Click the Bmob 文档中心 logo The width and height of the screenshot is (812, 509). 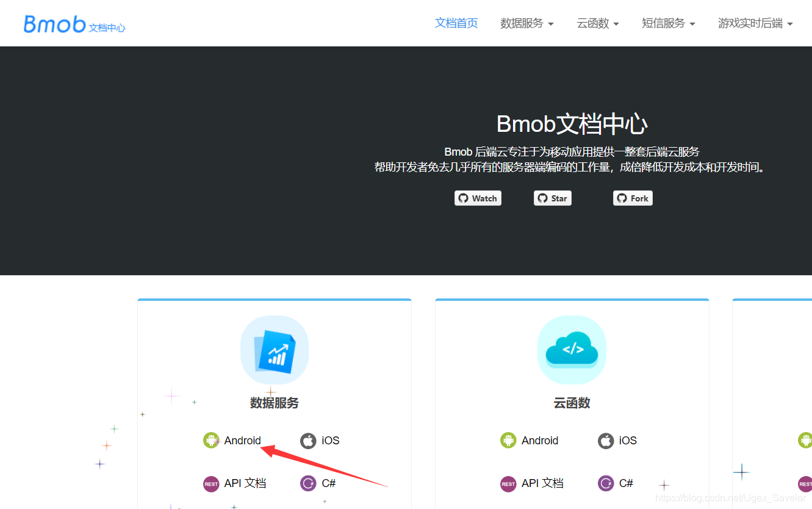click(74, 24)
